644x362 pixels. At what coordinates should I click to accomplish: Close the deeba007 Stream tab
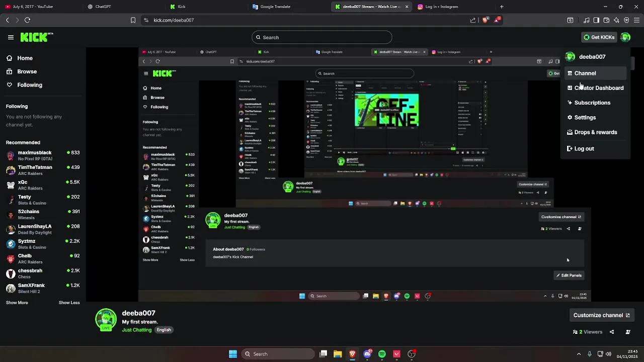click(407, 7)
